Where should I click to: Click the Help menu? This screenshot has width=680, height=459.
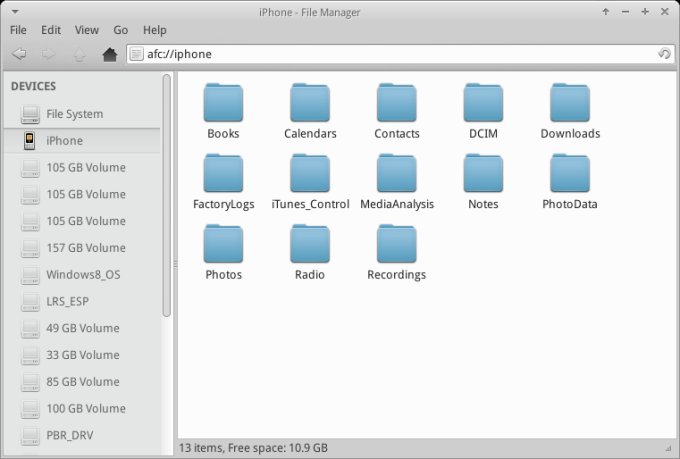(x=155, y=30)
